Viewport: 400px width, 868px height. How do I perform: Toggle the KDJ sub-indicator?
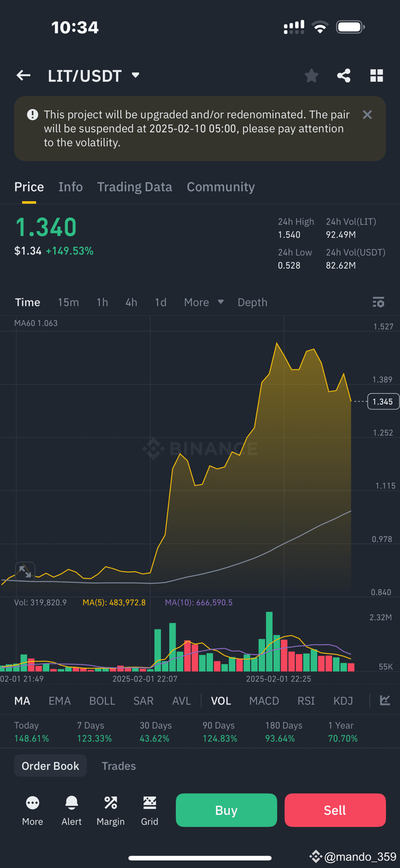pyautogui.click(x=343, y=701)
